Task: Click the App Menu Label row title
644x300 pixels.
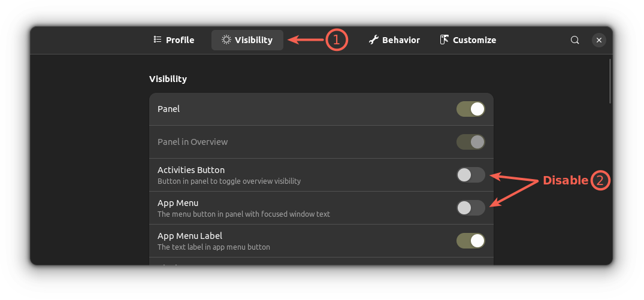Action: tap(190, 236)
